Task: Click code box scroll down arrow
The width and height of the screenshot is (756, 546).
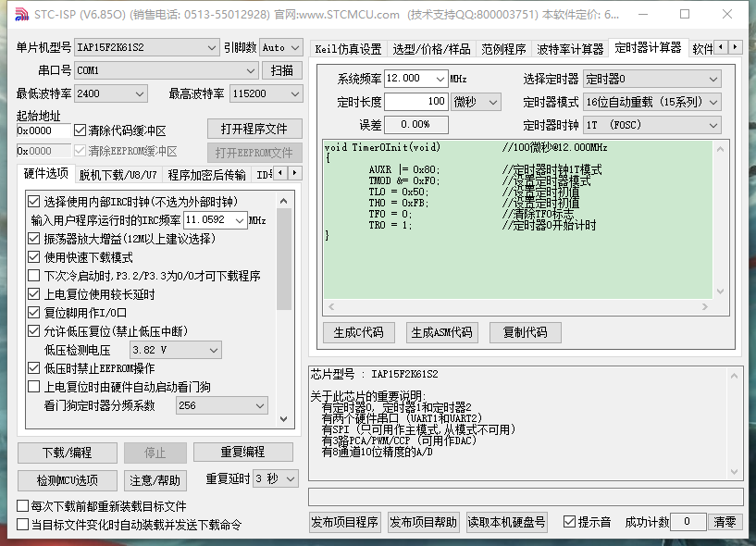Action: [x=720, y=292]
